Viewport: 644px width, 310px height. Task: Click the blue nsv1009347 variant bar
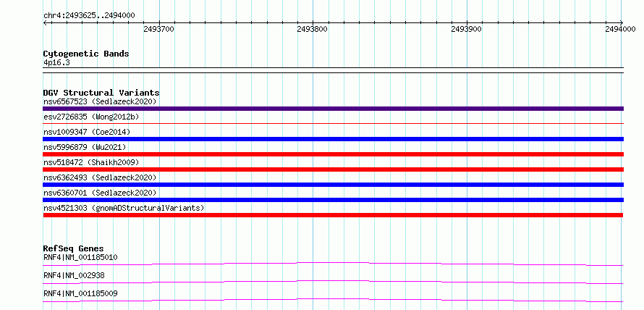(x=333, y=139)
